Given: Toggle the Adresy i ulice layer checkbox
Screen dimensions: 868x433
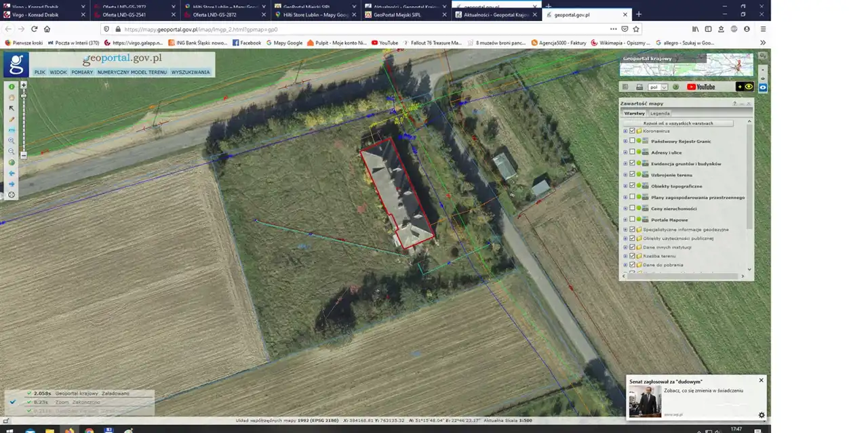Looking at the screenshot, I should [632, 152].
